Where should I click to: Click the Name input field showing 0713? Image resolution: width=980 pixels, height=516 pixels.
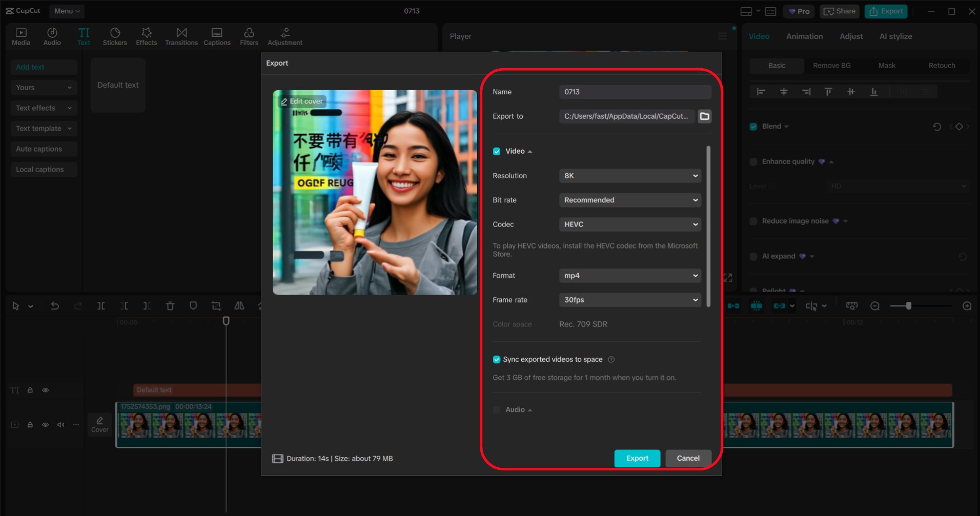[x=635, y=92]
